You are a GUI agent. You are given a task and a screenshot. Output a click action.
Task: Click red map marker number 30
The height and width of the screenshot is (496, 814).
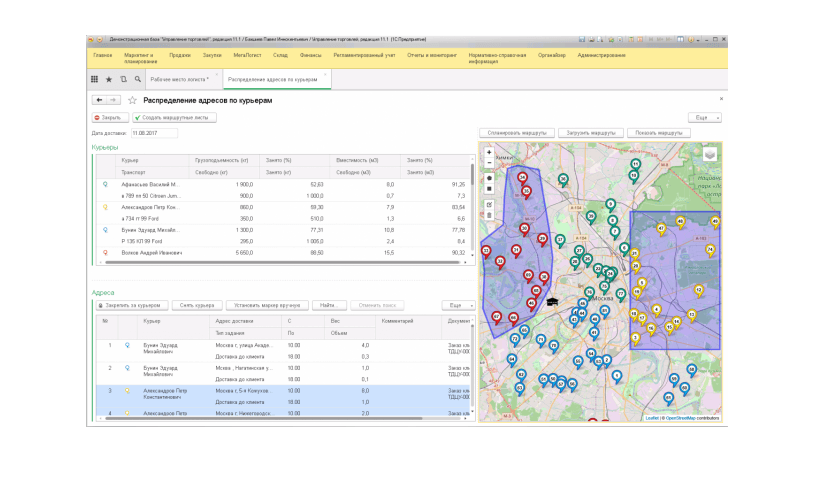(524, 230)
